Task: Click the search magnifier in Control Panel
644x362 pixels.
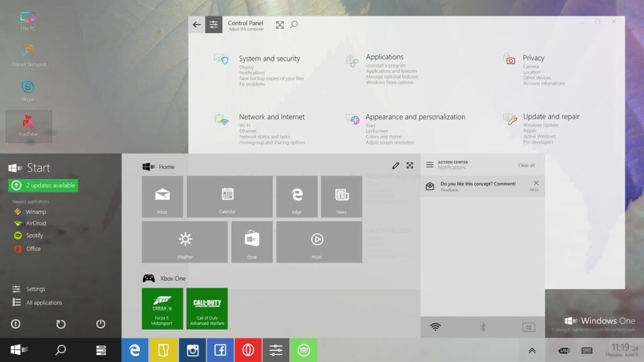Action: click(x=294, y=25)
